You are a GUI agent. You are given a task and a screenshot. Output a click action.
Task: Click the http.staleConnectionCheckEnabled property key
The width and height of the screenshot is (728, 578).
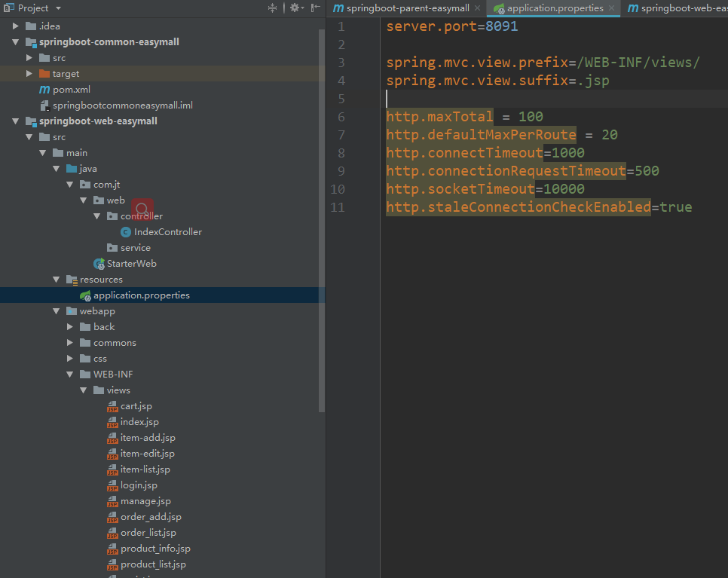518,207
